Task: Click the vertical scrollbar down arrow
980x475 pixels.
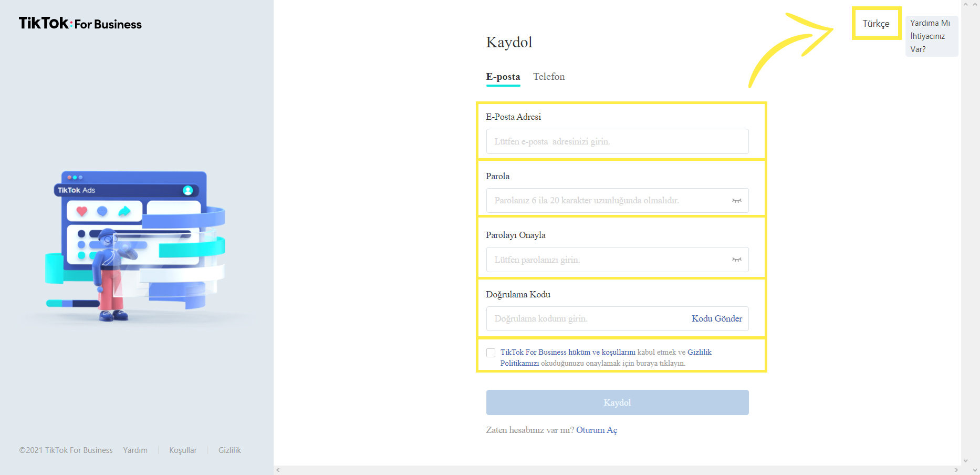Action: coord(965,461)
